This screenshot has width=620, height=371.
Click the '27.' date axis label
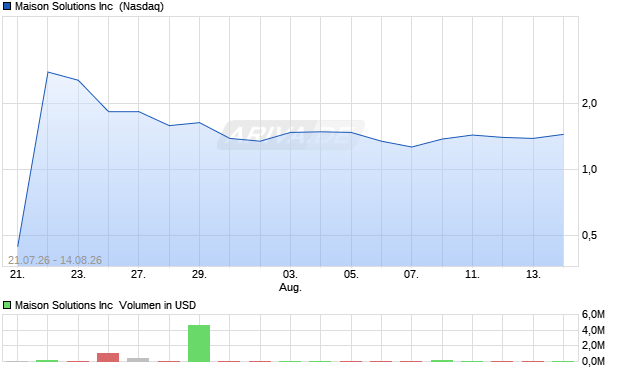(138, 274)
